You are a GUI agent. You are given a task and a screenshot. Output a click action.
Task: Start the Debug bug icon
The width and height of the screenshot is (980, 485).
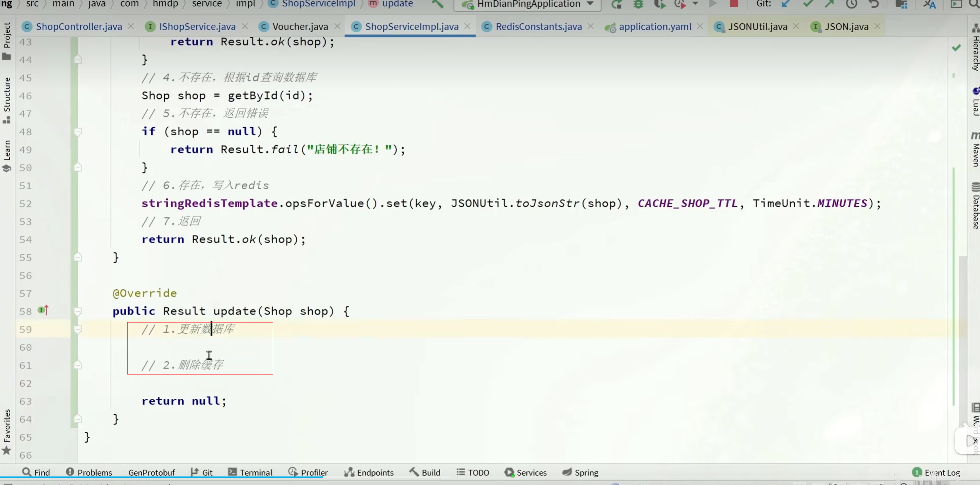[x=638, y=4]
